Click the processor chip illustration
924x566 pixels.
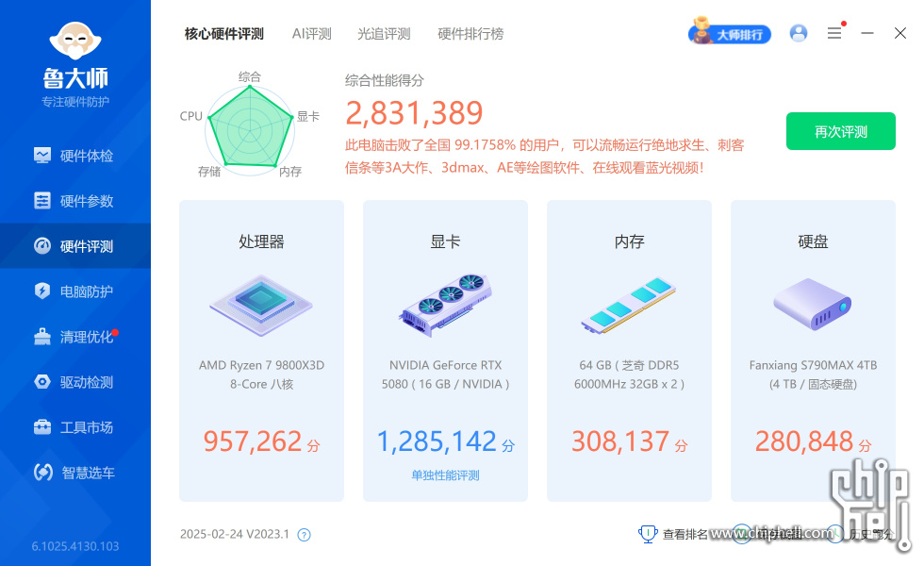coord(261,306)
